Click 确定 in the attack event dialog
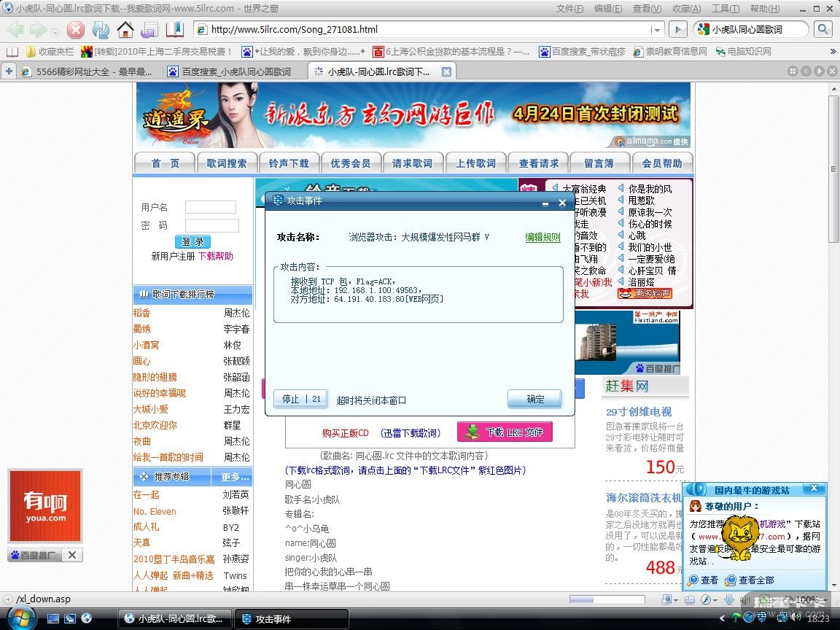Viewport: 840px width, 630px height. click(535, 399)
